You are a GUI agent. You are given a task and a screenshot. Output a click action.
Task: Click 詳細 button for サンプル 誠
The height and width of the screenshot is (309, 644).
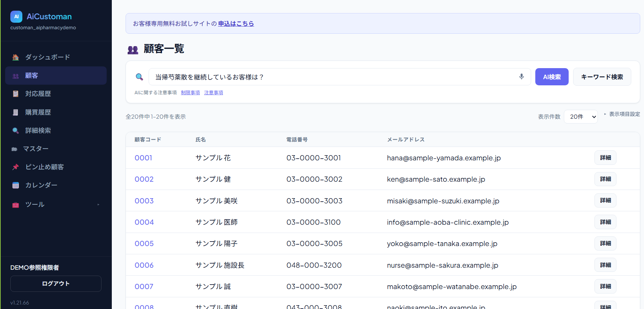605,286
